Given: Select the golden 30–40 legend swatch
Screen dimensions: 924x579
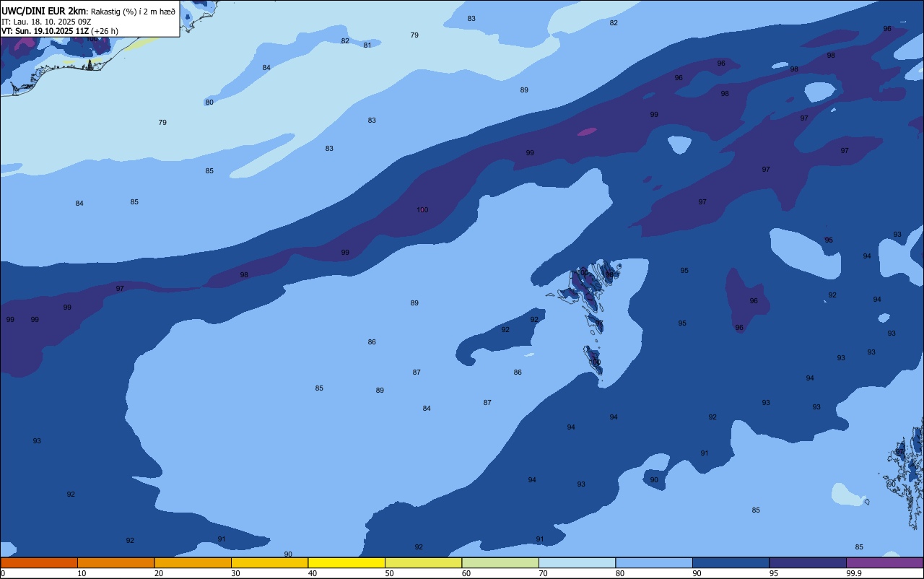Looking at the screenshot, I should (269, 562).
